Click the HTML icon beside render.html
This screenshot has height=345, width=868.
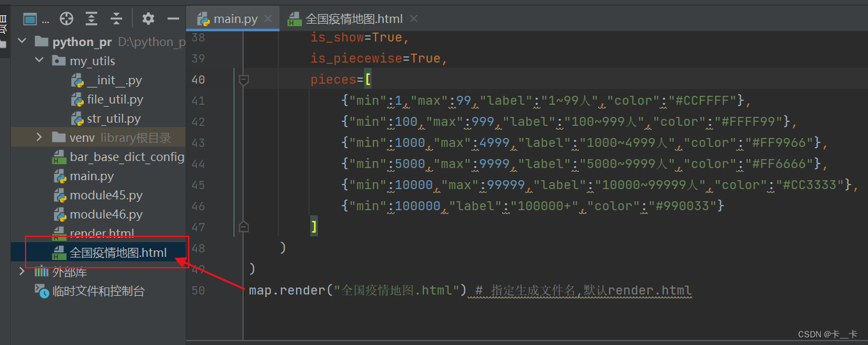(x=59, y=233)
